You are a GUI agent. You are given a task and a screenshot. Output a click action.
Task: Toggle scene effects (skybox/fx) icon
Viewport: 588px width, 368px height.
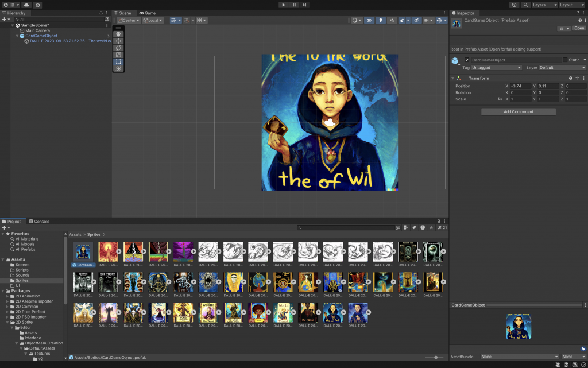[402, 20]
